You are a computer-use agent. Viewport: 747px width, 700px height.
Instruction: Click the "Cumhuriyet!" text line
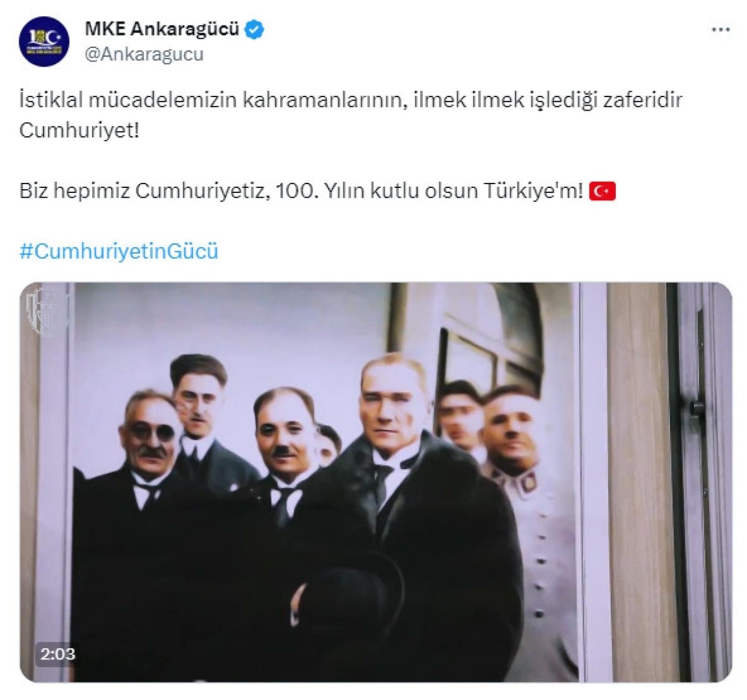[x=80, y=129]
